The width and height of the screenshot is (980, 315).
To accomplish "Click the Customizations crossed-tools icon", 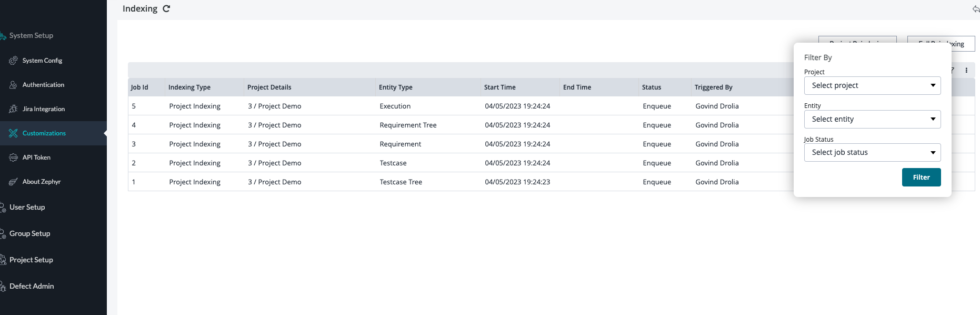I will point(13,133).
